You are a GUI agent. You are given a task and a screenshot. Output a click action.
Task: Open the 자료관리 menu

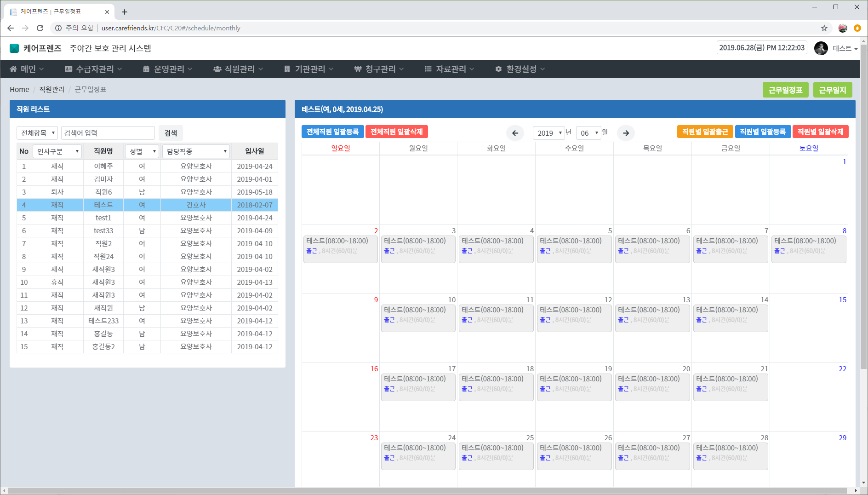click(x=449, y=69)
